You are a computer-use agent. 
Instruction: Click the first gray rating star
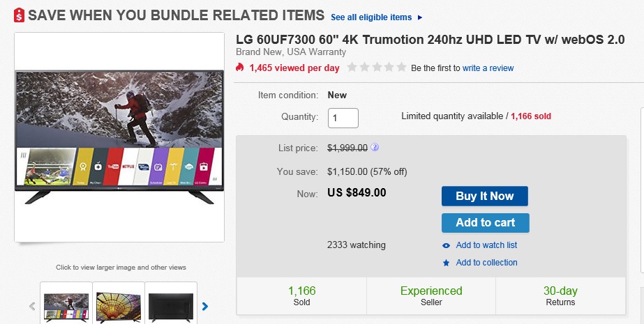tap(352, 68)
